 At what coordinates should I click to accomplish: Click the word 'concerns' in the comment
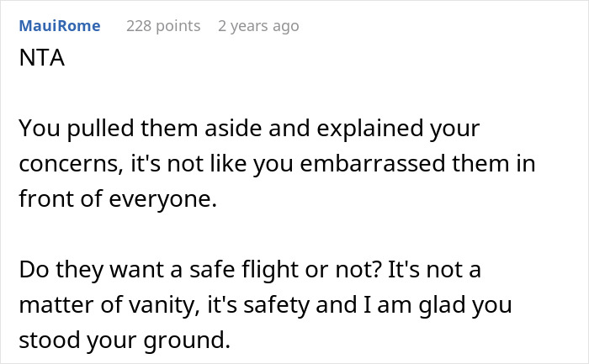tap(60, 163)
